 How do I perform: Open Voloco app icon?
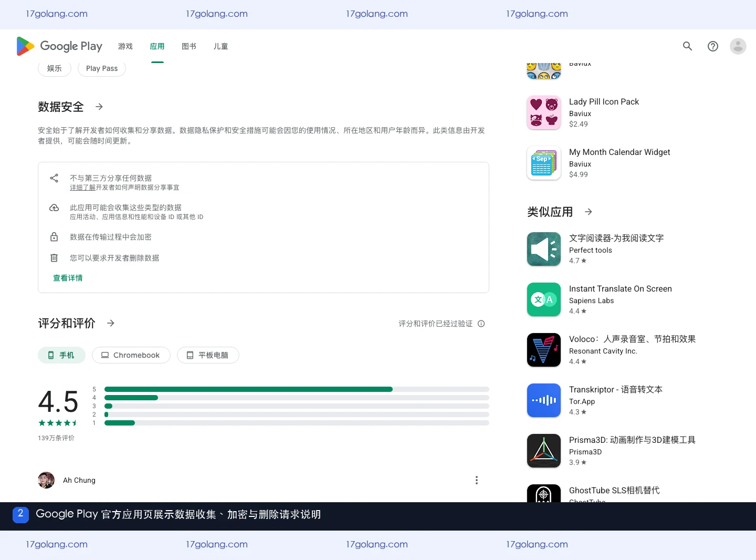544,350
